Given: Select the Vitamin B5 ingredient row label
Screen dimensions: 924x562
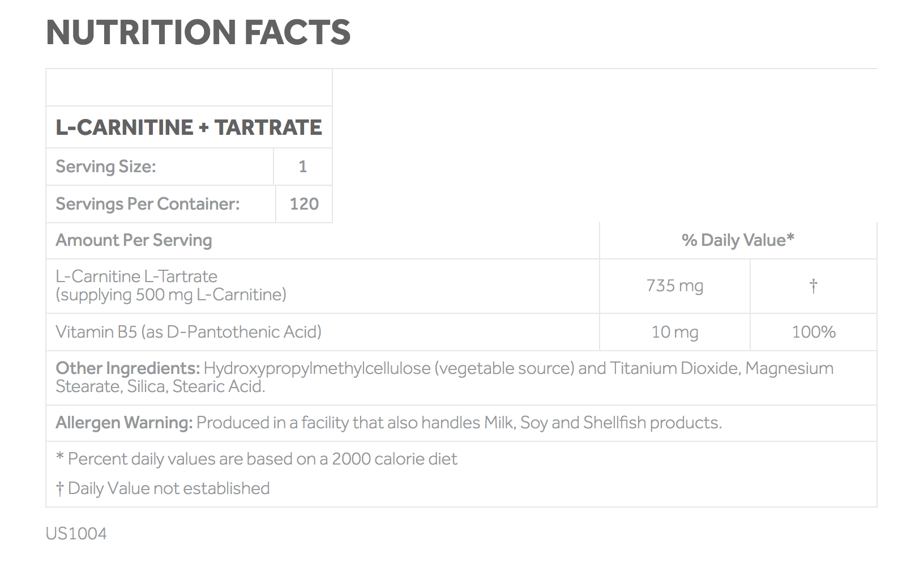Looking at the screenshot, I should pos(189,332).
